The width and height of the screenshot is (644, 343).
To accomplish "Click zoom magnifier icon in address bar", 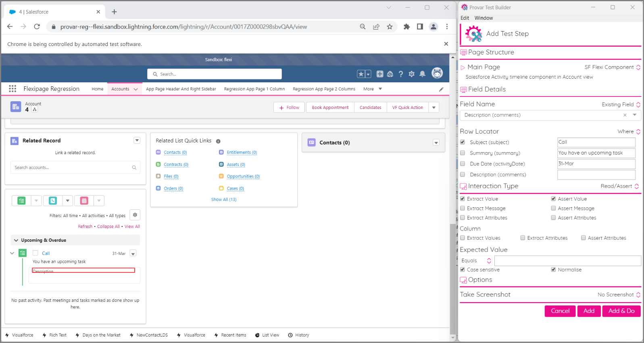I will [x=363, y=27].
